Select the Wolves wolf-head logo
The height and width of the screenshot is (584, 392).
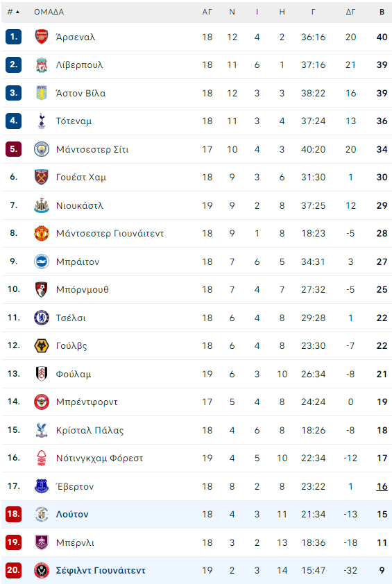click(x=42, y=345)
